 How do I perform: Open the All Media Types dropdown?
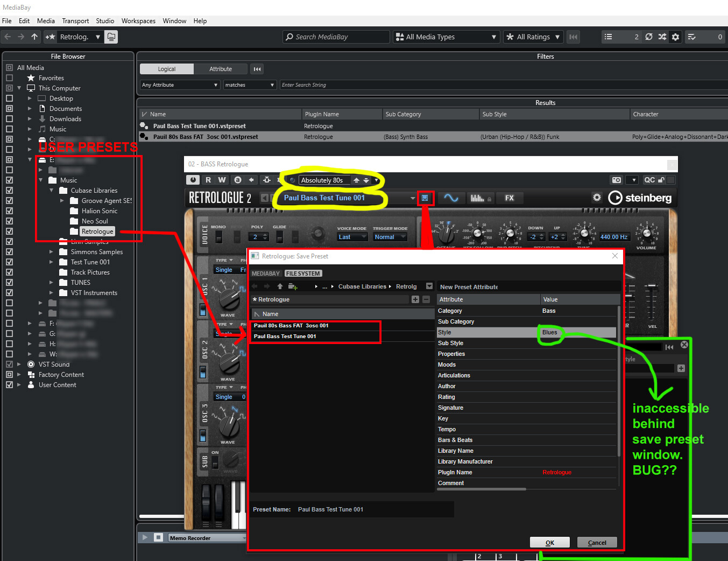[x=447, y=37]
